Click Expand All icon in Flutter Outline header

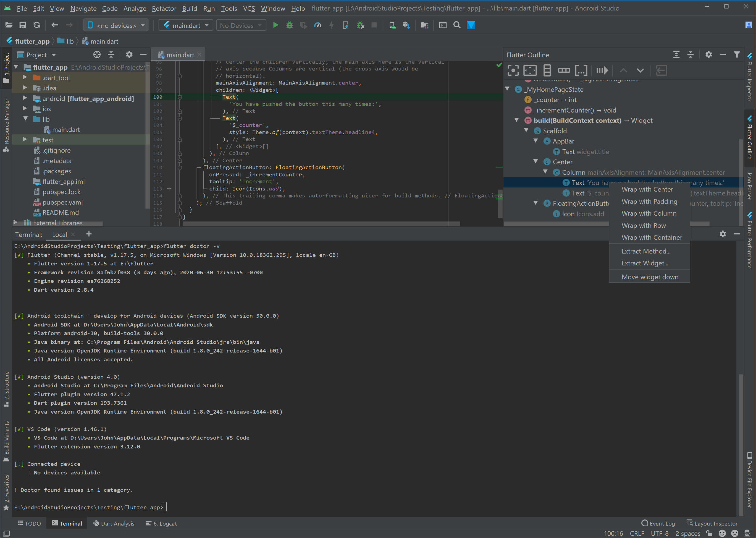676,55
